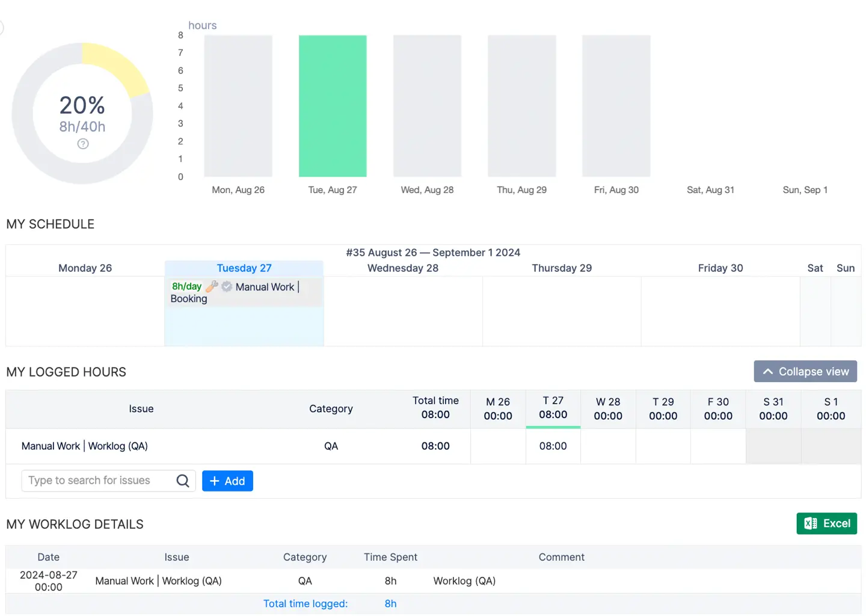Click the T 27 logged hours cell 08:00
This screenshot has height=616, width=866.
pyautogui.click(x=553, y=446)
